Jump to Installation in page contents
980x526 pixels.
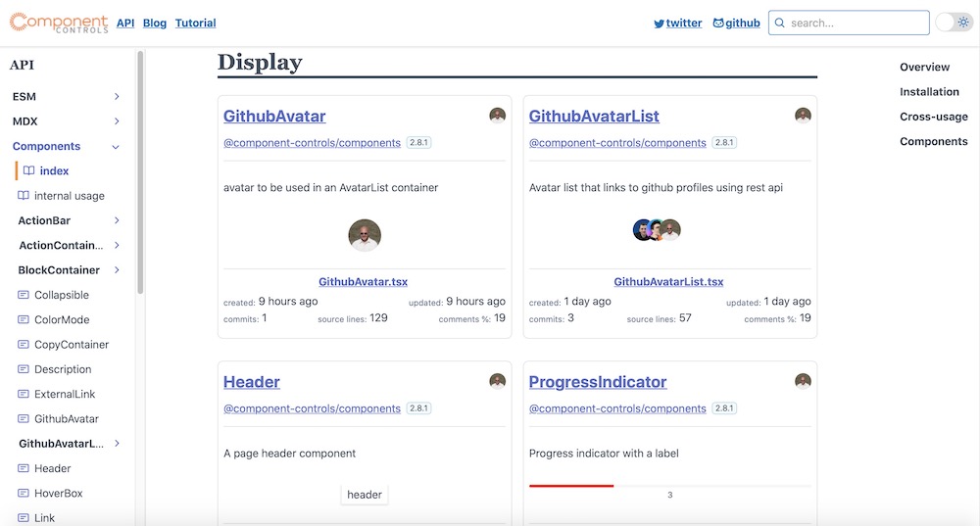929,92
